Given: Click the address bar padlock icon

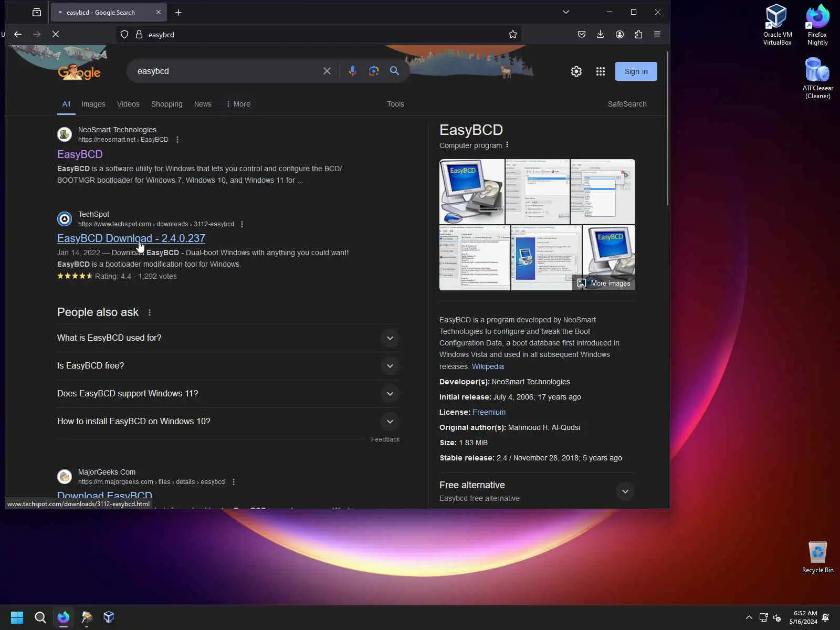Looking at the screenshot, I should 139,34.
